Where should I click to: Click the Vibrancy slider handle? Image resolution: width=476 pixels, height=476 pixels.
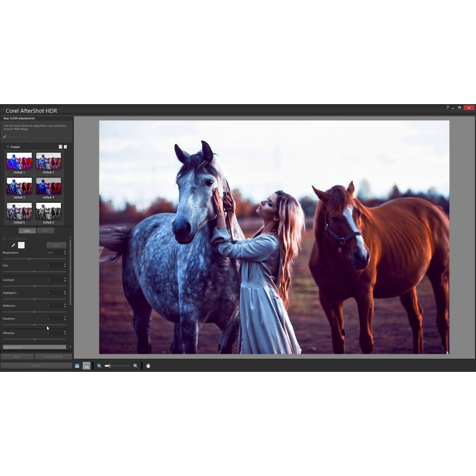pyautogui.click(x=34, y=339)
